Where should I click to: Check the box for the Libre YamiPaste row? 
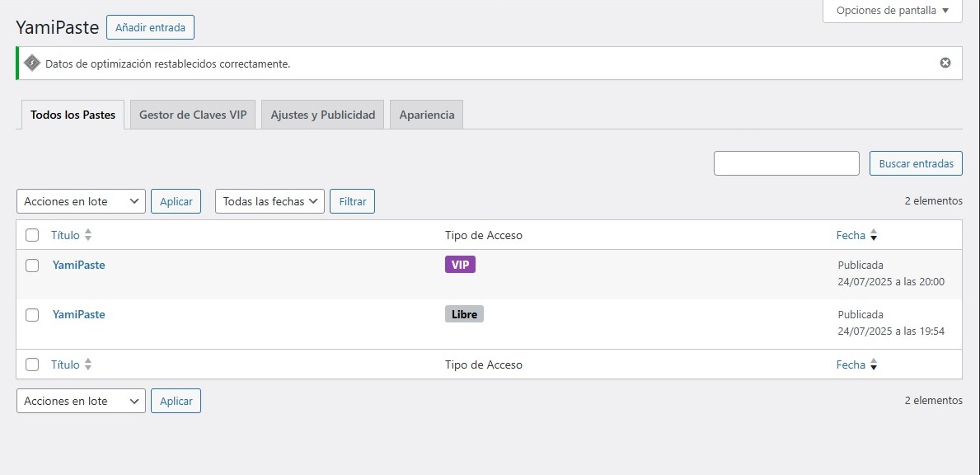(x=32, y=315)
